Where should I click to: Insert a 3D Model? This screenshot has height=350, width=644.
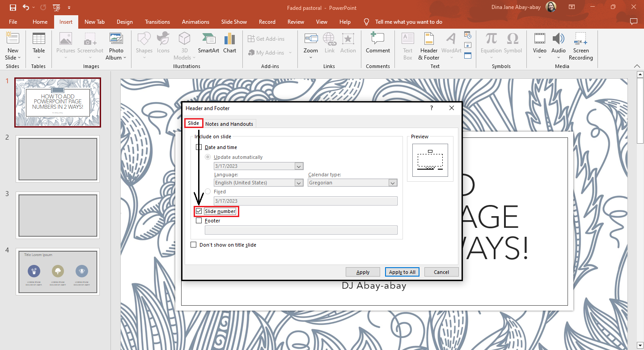184,45
